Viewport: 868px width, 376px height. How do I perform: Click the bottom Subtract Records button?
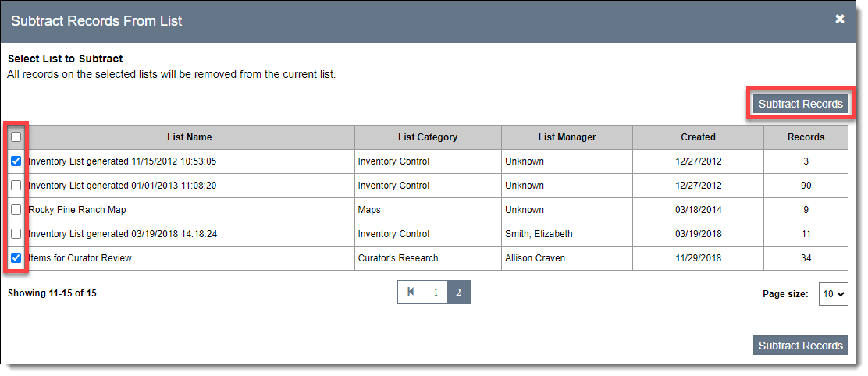(x=800, y=346)
